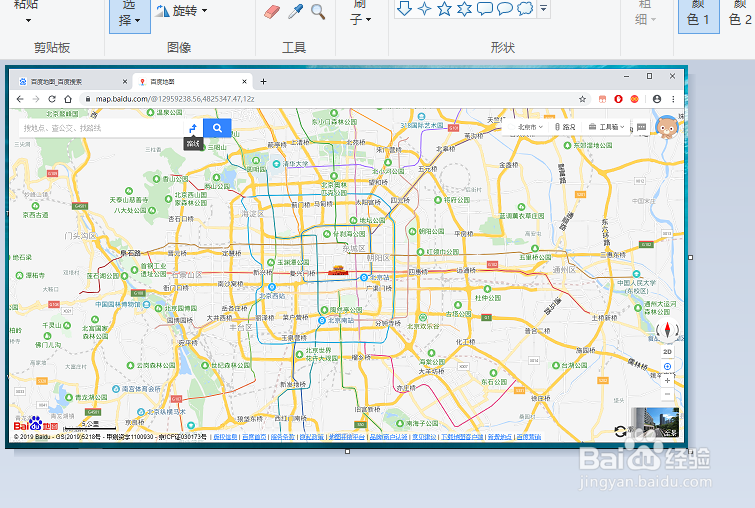Open the map feedback message icon

tap(641, 127)
